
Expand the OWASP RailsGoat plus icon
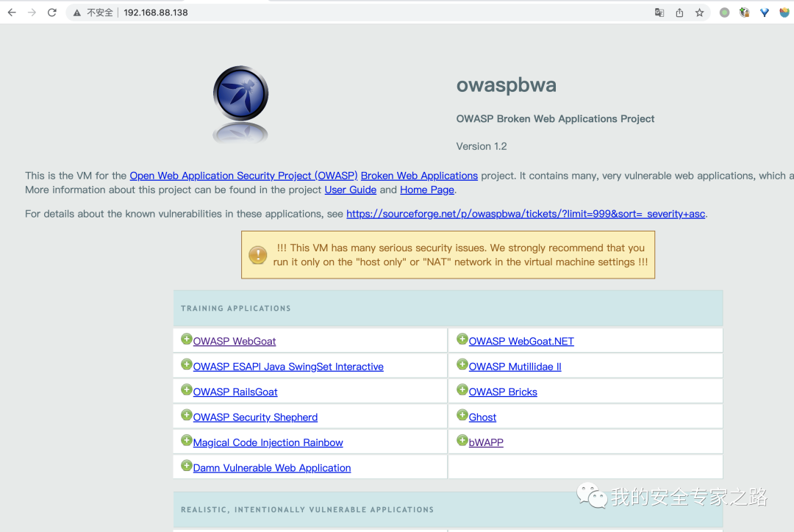pyautogui.click(x=186, y=389)
